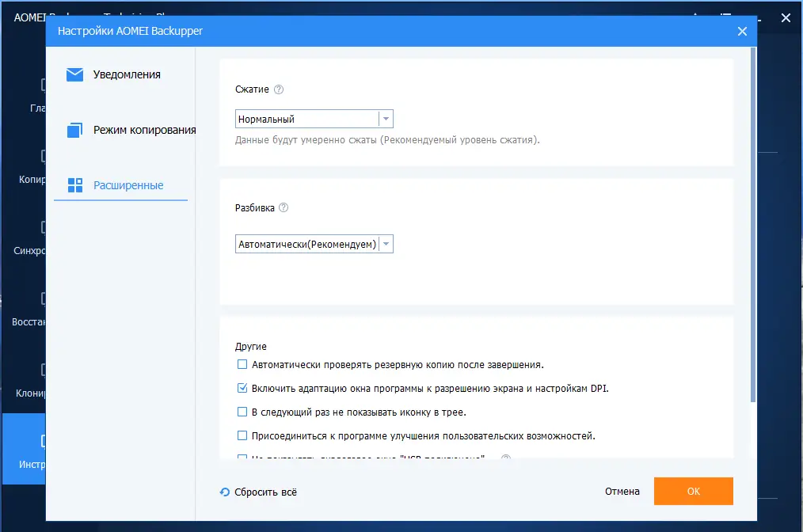Click the help icon next to Разбивка
Viewport: 803px width, 532px height.
tap(284, 207)
